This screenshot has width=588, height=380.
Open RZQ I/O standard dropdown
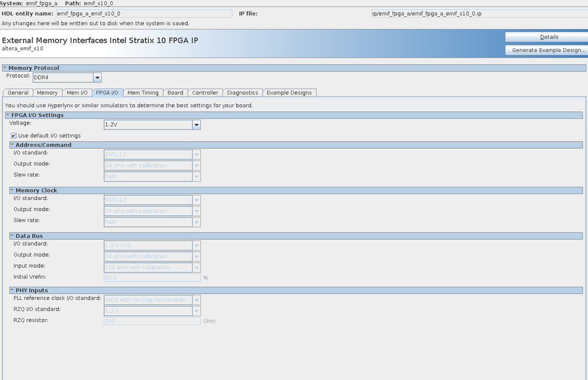152,311
